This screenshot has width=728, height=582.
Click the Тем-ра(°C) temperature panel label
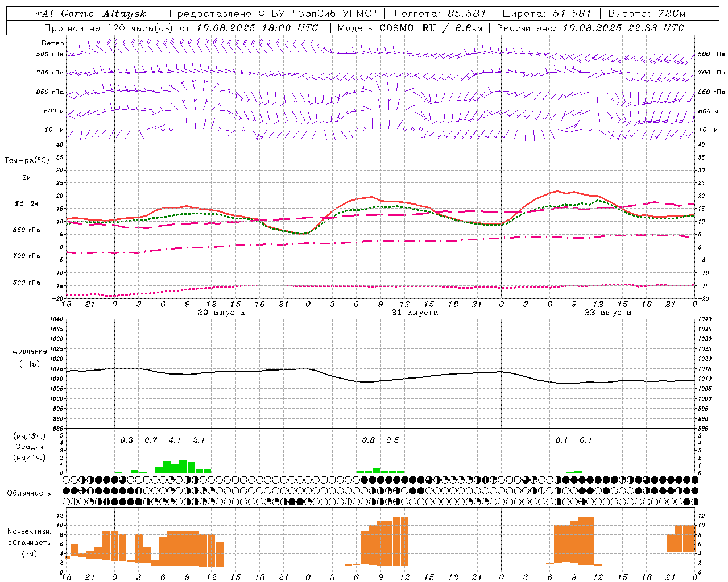point(27,161)
